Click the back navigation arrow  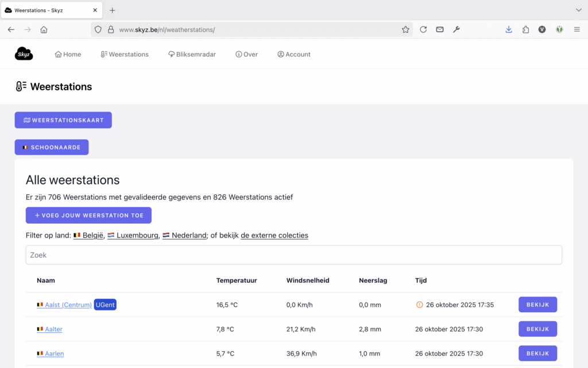point(11,29)
